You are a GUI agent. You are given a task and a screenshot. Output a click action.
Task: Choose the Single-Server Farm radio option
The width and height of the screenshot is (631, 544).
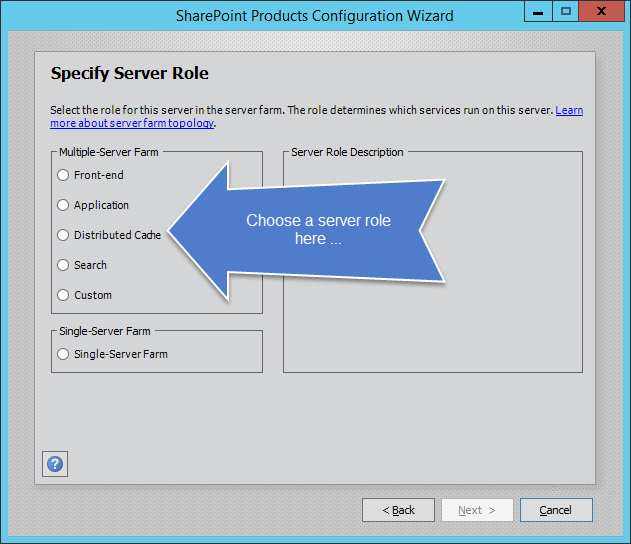[x=64, y=354]
